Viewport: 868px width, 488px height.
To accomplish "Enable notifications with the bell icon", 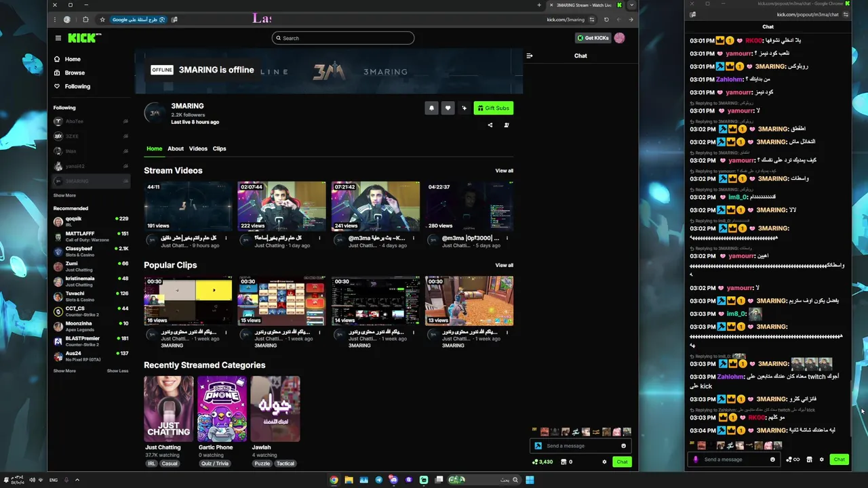I will click(431, 108).
